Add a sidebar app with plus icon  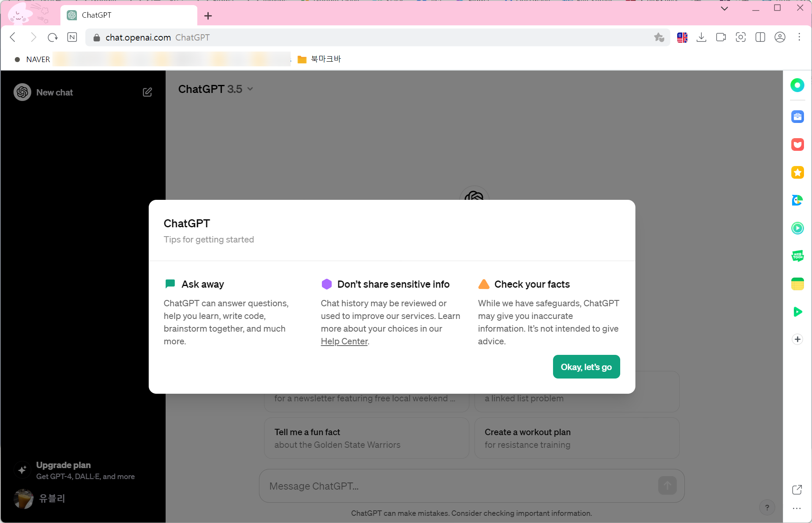coord(797,339)
